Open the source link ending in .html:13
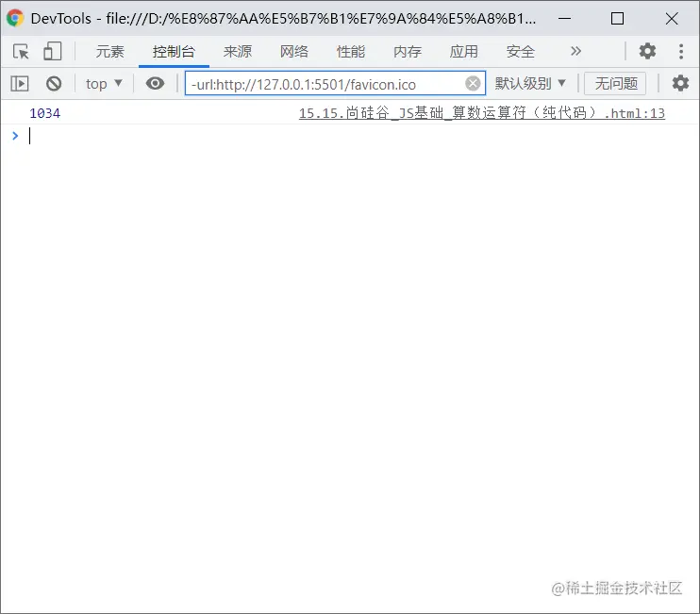 [482, 113]
